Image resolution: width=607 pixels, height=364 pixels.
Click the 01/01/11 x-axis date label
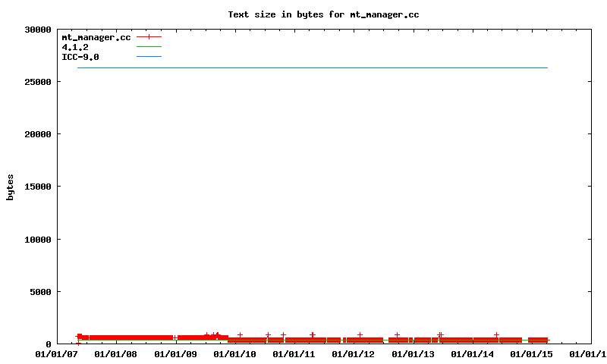point(294,353)
